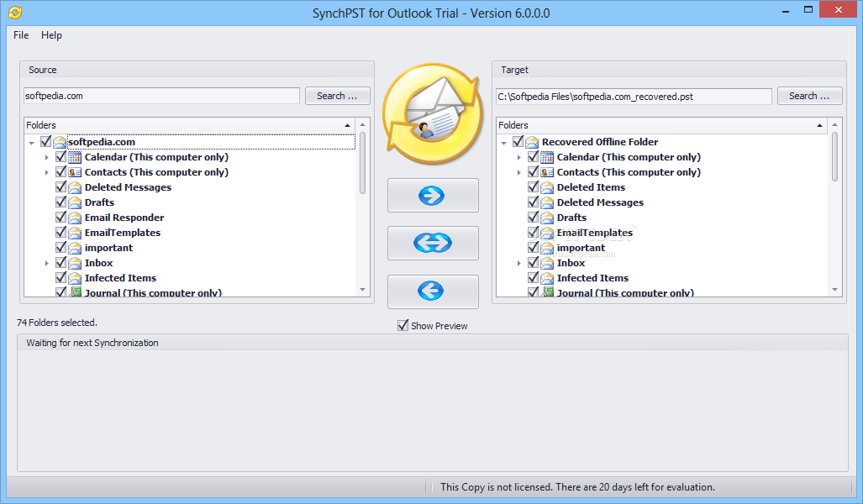The height and width of the screenshot is (504, 863).
Task: Click Contacts folder icon in Source tree
Action: click(75, 172)
